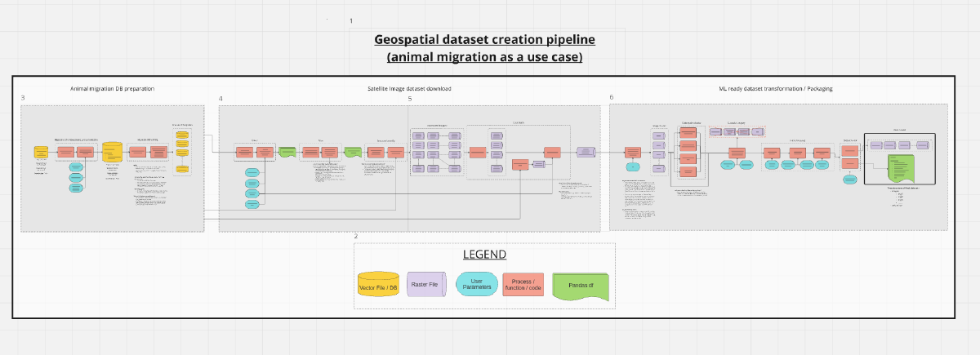The height and width of the screenshot is (355, 980).
Task: Click the small yellow cylinder at far left of frame 3
Action: (x=41, y=153)
